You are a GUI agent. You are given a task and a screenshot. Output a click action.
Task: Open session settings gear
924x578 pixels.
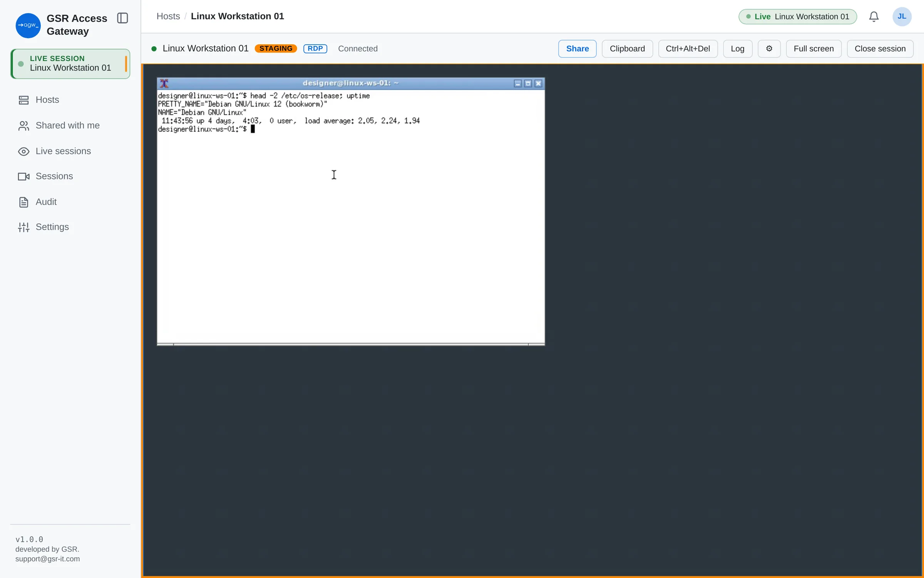769,49
